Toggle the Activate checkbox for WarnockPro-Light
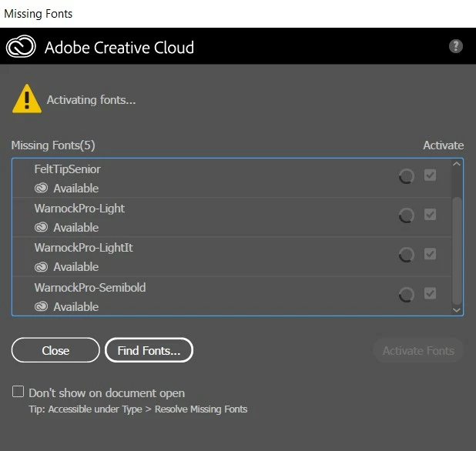476x451 pixels. point(430,215)
